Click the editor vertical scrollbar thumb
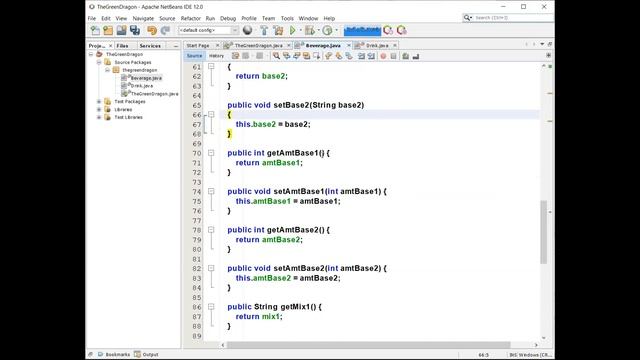640x360 pixels. coord(543,232)
